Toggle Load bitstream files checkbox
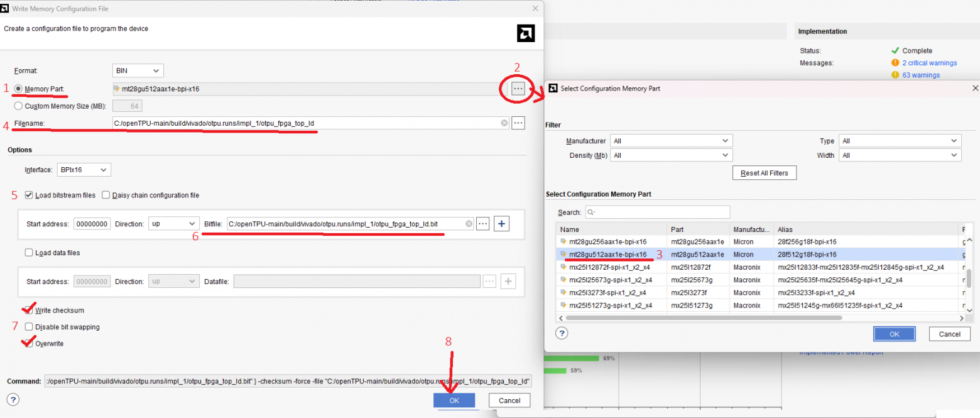The height and width of the screenshot is (418, 980). point(29,195)
